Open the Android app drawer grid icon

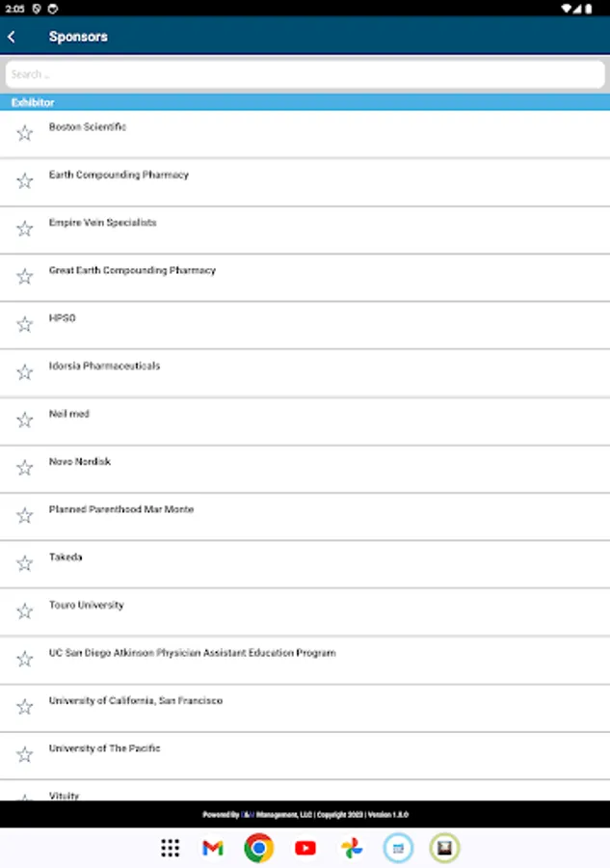[171, 848]
